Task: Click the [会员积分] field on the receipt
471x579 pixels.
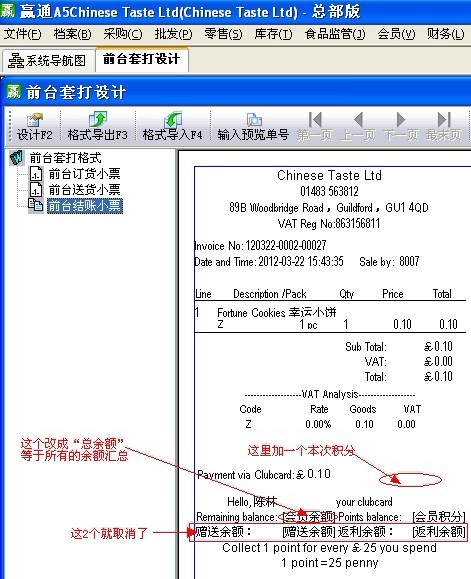Action: (x=439, y=517)
